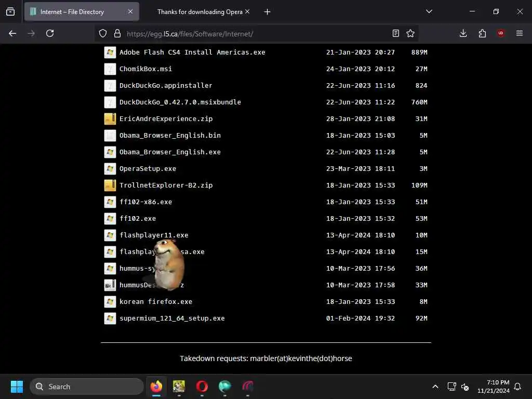Click the archive icon beside hummusDes file

click(x=110, y=285)
